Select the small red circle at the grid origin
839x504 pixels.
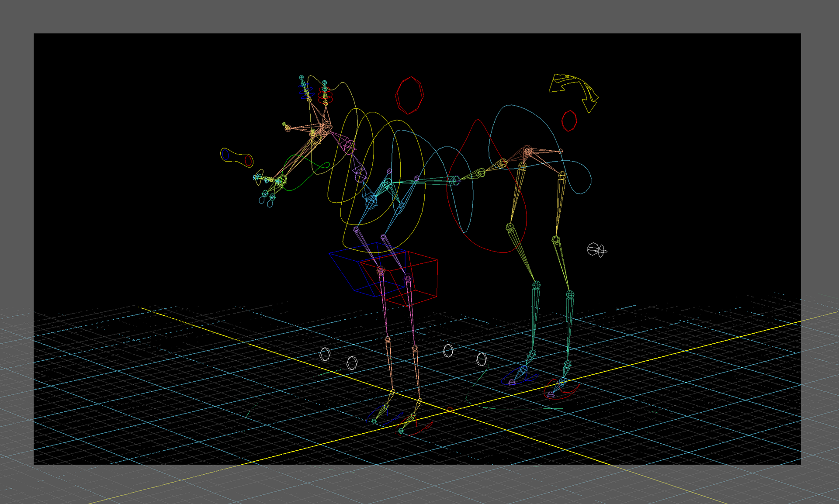(x=450, y=410)
